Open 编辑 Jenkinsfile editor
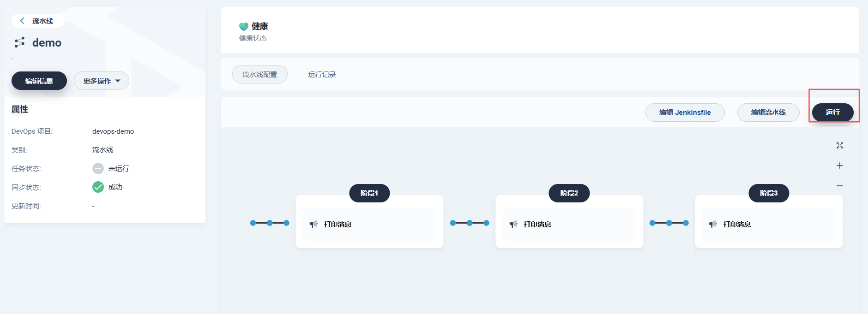 685,113
